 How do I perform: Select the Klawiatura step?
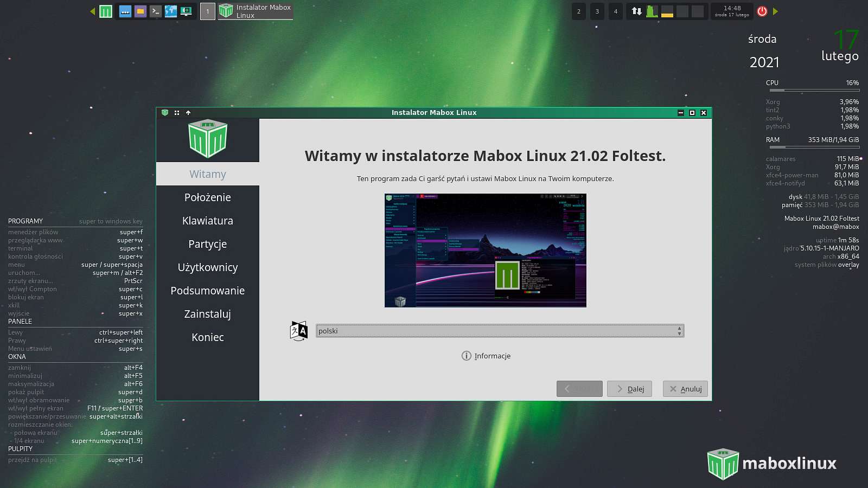point(208,221)
